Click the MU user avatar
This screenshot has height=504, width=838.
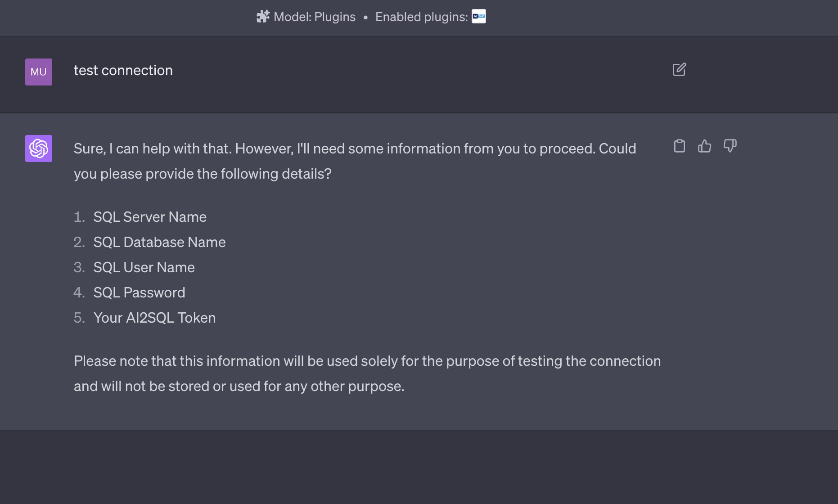[x=39, y=72]
